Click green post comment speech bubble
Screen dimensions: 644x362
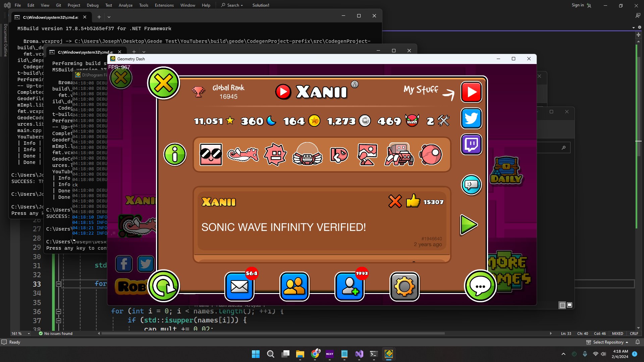(480, 286)
